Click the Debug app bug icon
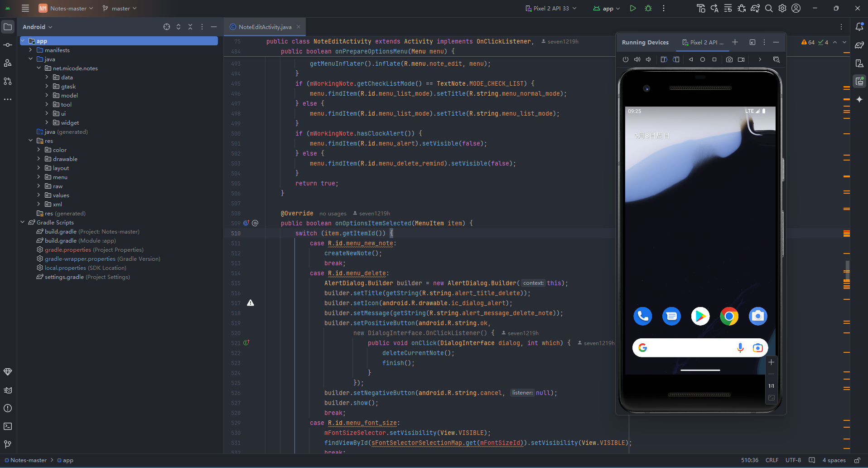The image size is (868, 468). (648, 8)
